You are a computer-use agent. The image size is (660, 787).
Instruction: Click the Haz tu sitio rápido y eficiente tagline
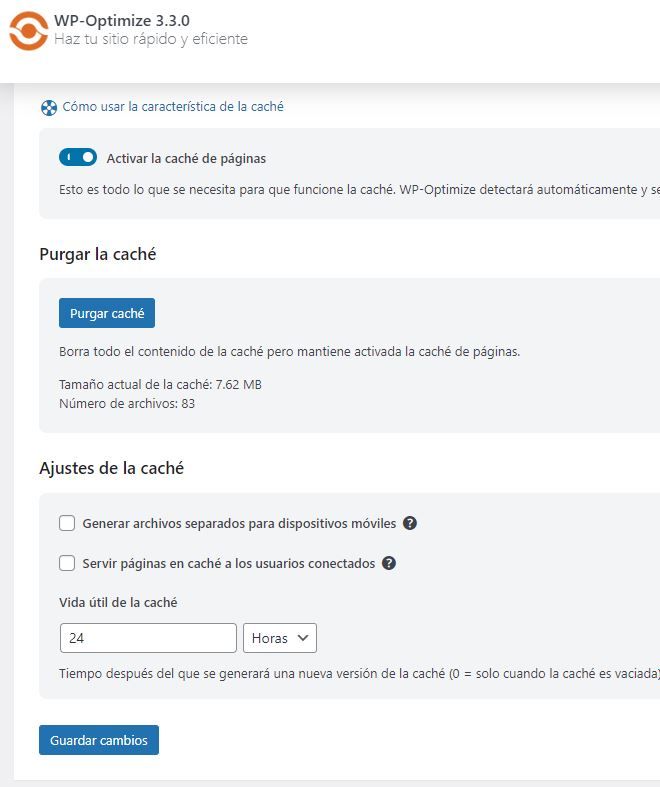pos(151,39)
